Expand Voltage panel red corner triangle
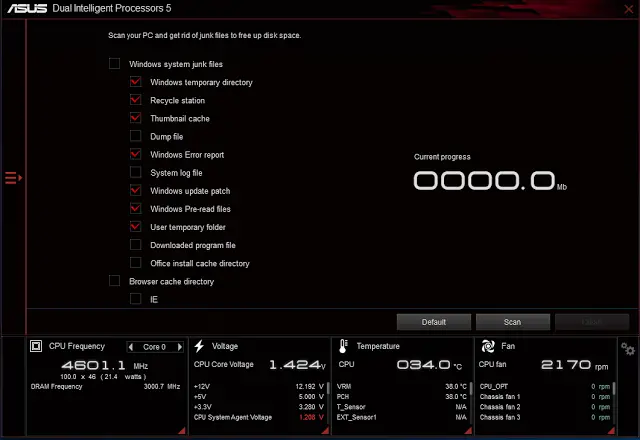Viewport: 640px width, 440px height. tap(325, 430)
